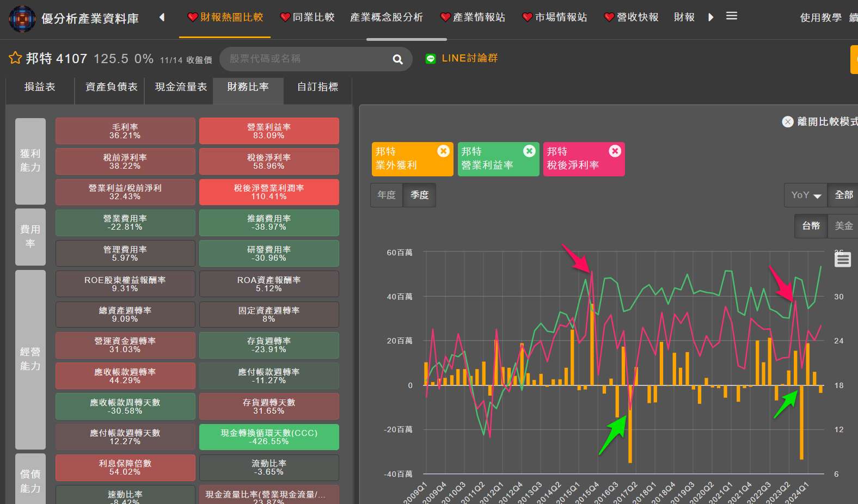
Task: Select 毛利率 36.21% tile
Action: click(125, 131)
